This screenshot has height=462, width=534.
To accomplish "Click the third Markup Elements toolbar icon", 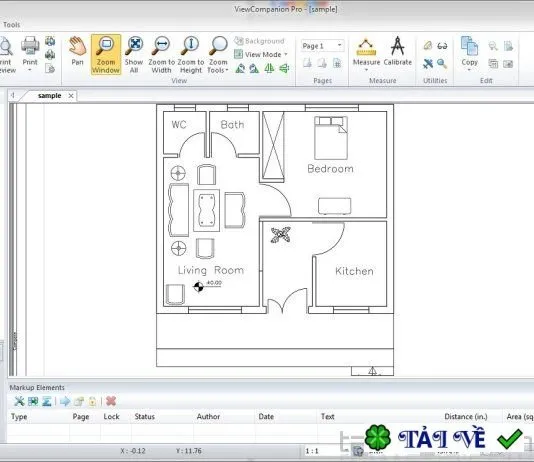I will coord(47,401).
